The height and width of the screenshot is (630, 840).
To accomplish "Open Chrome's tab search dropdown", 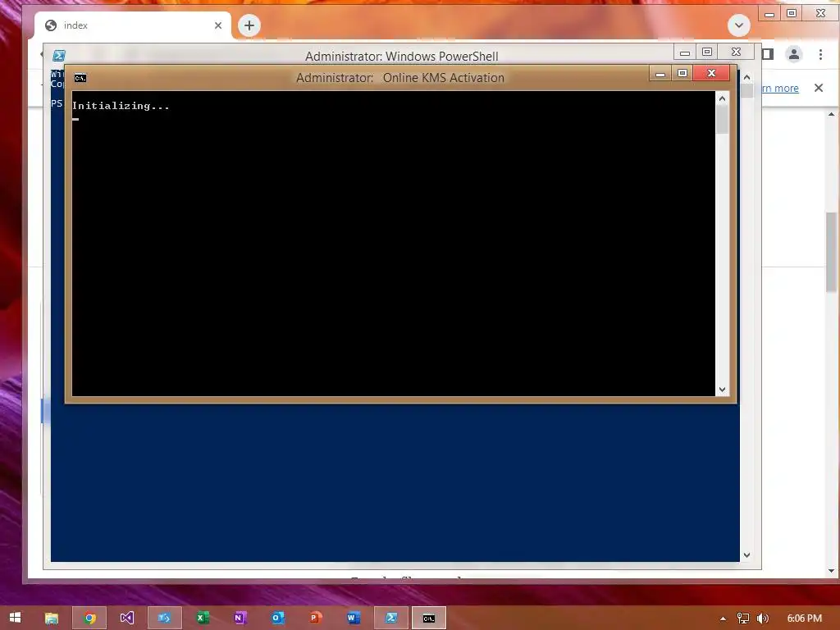I will pyautogui.click(x=739, y=25).
